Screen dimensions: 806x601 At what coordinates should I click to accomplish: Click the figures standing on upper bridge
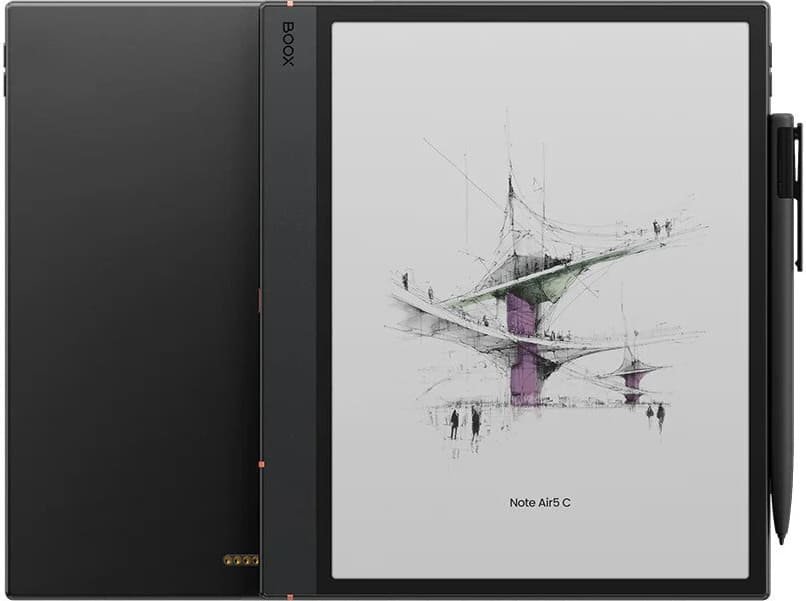click(x=662, y=227)
